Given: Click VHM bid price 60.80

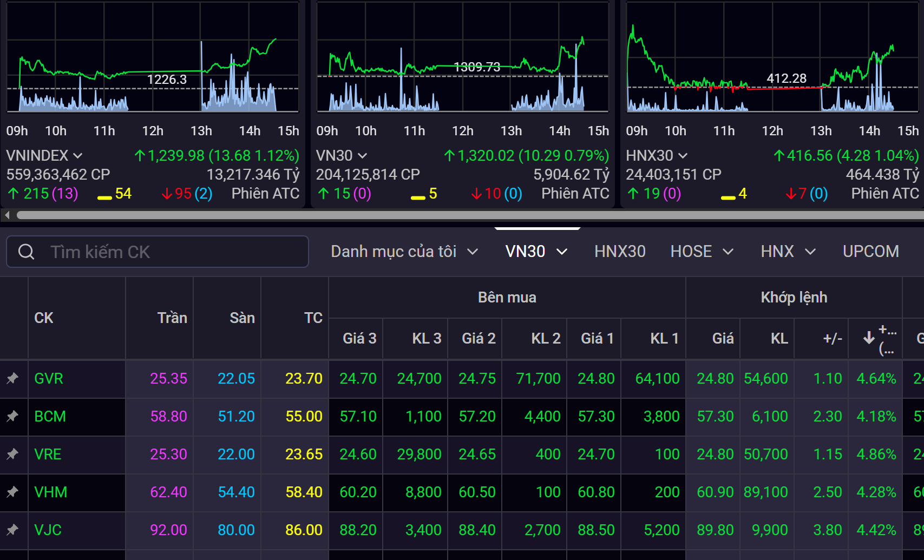Looking at the screenshot, I should 596,492.
